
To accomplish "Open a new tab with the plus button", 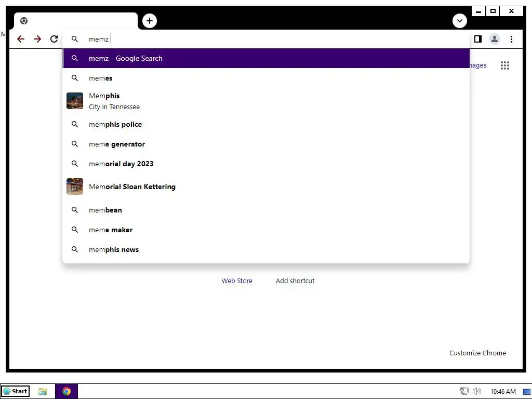I will click(150, 21).
